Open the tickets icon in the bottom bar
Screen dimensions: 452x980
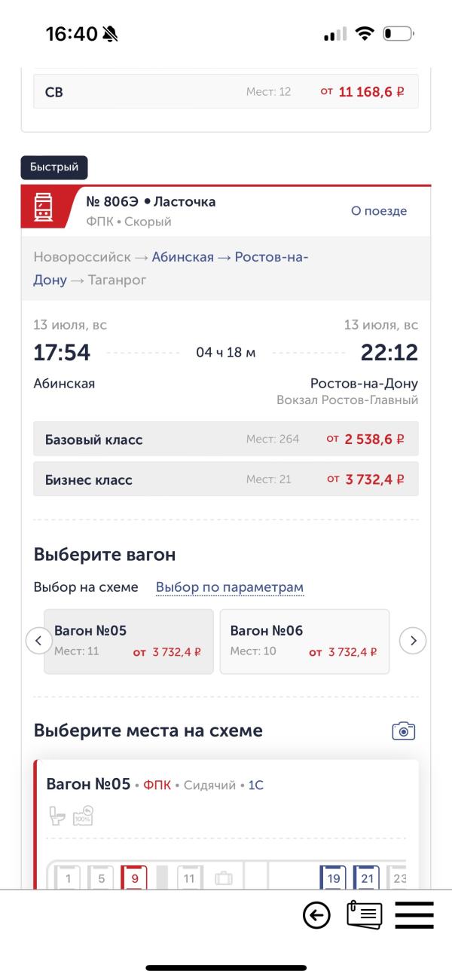[x=365, y=916]
